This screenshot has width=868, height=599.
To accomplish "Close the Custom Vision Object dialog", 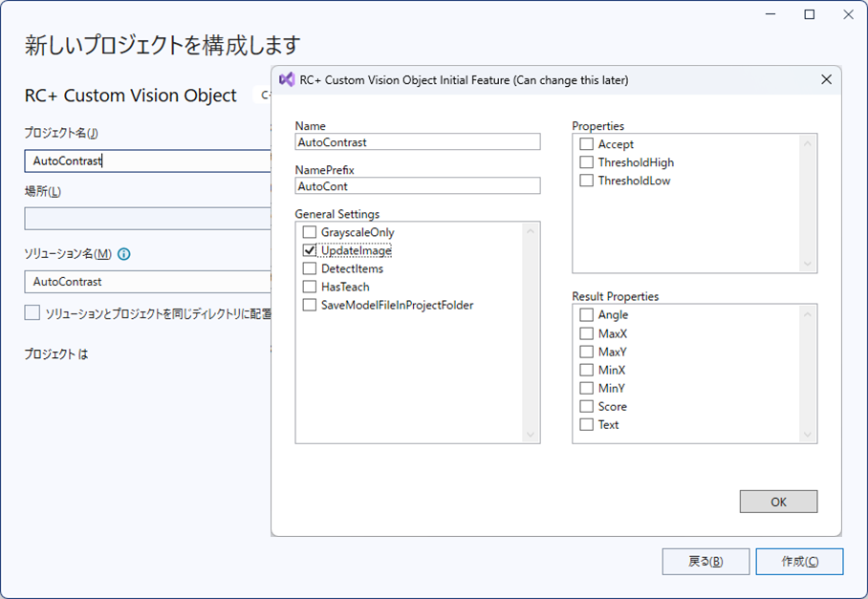I will pyautogui.click(x=826, y=80).
